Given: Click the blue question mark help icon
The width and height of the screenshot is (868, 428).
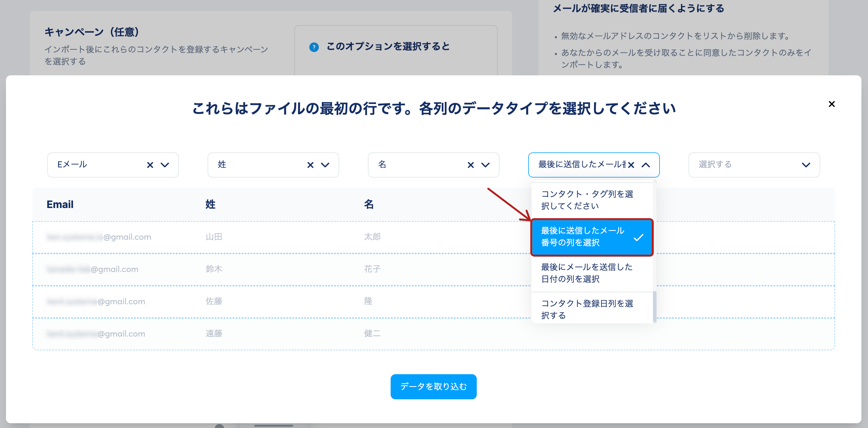Looking at the screenshot, I should (314, 47).
